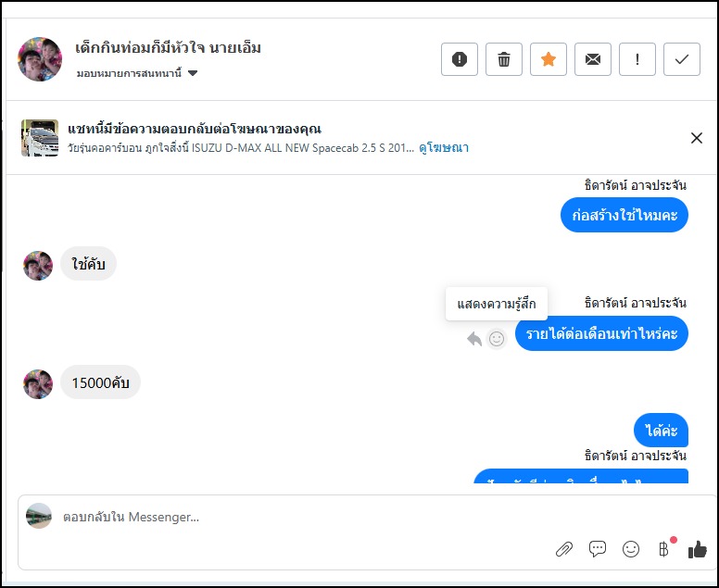Attach a file with paperclip icon
This screenshot has height=588, width=719.
[x=563, y=549]
